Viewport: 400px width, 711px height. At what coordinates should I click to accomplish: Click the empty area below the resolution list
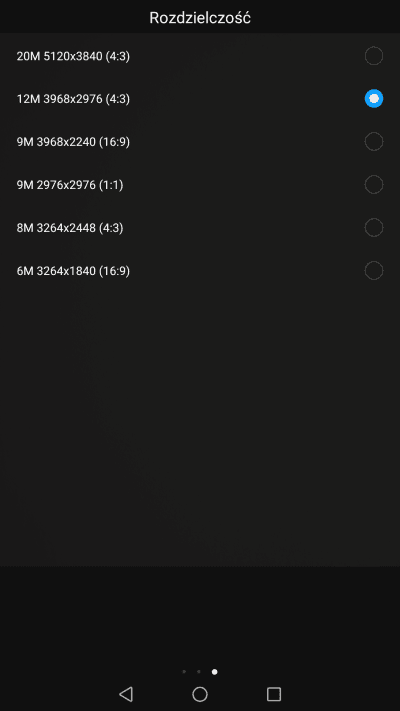200,426
